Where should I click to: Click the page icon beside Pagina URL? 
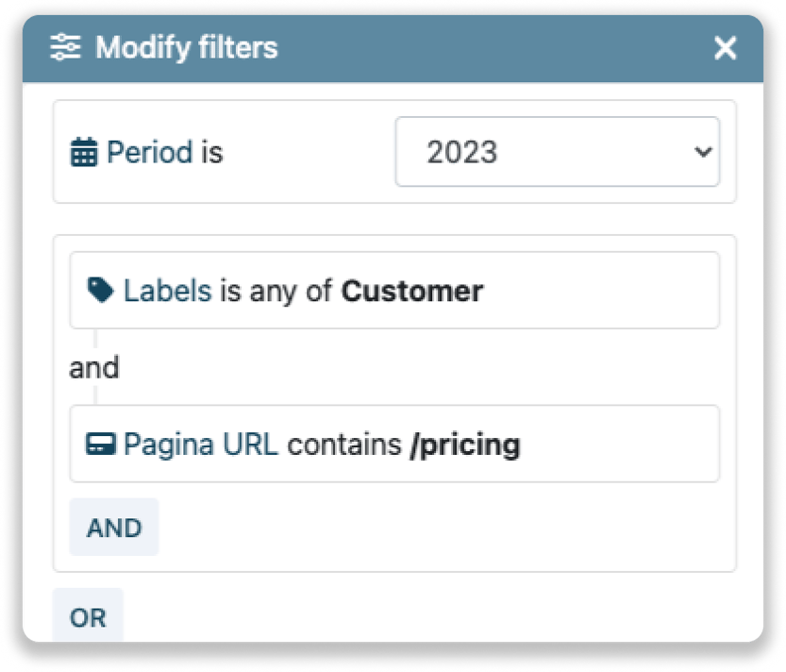[x=99, y=445]
